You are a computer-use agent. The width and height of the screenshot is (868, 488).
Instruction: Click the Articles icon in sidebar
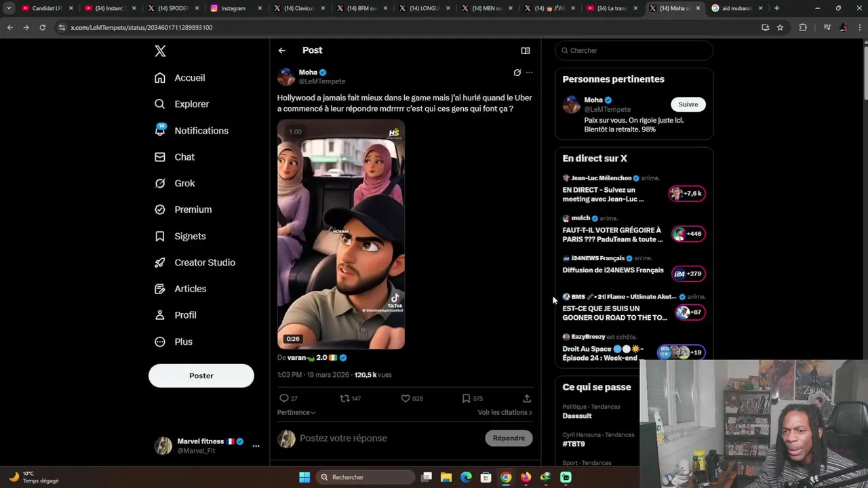pos(160,289)
